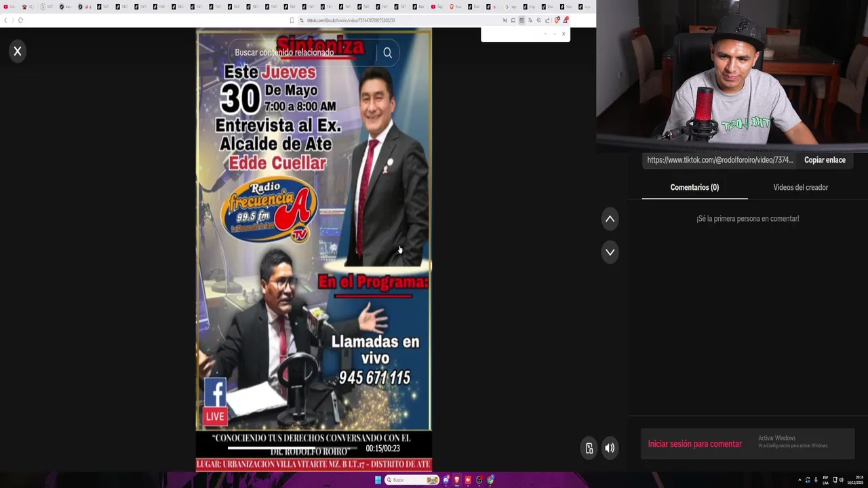Click the share icon in address bar
868x488 pixels.
[547, 20]
